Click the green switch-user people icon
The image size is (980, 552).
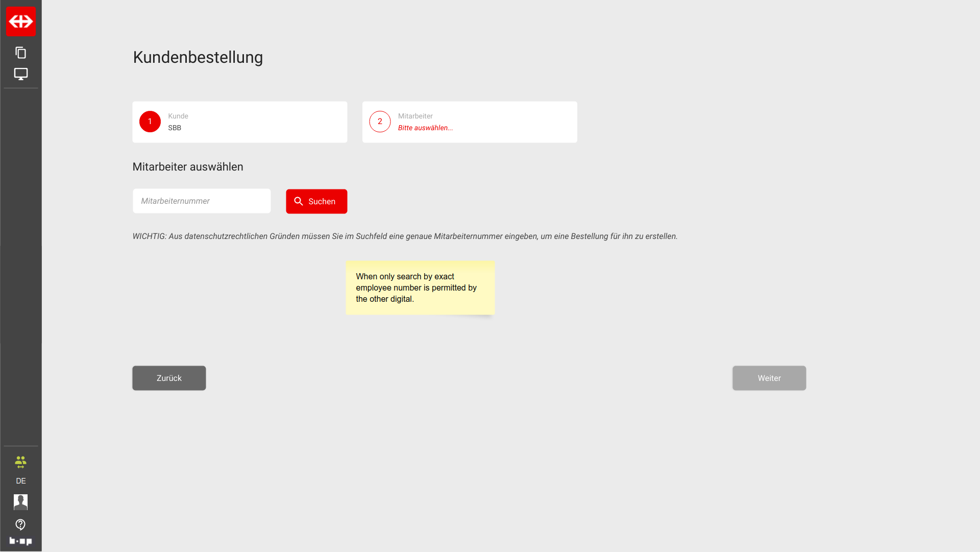tap(21, 462)
